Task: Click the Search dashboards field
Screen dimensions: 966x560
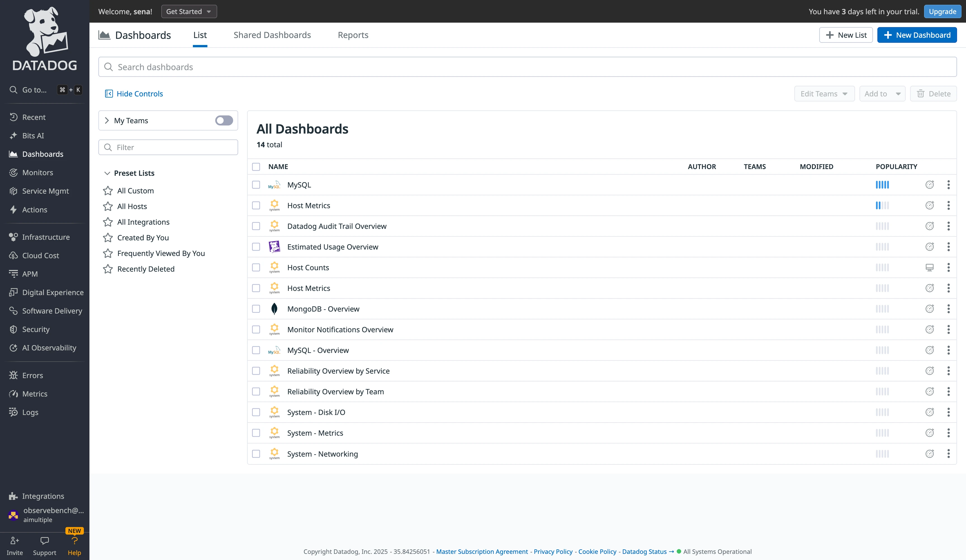Action: tap(527, 67)
